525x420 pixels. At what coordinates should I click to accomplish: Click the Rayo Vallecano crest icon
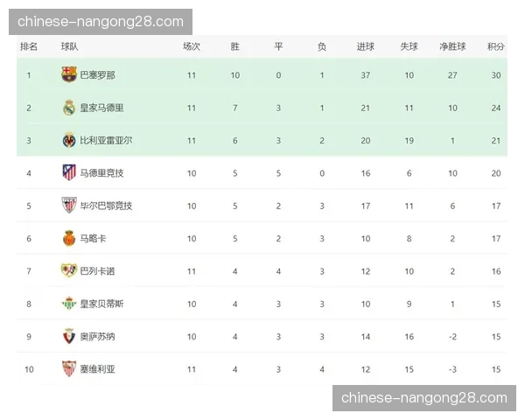[69, 270]
